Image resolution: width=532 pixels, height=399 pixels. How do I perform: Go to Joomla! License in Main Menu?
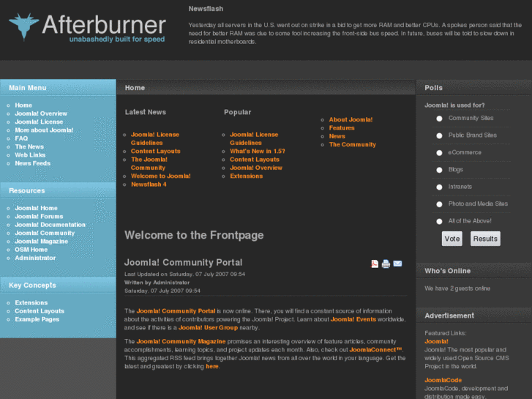point(39,122)
